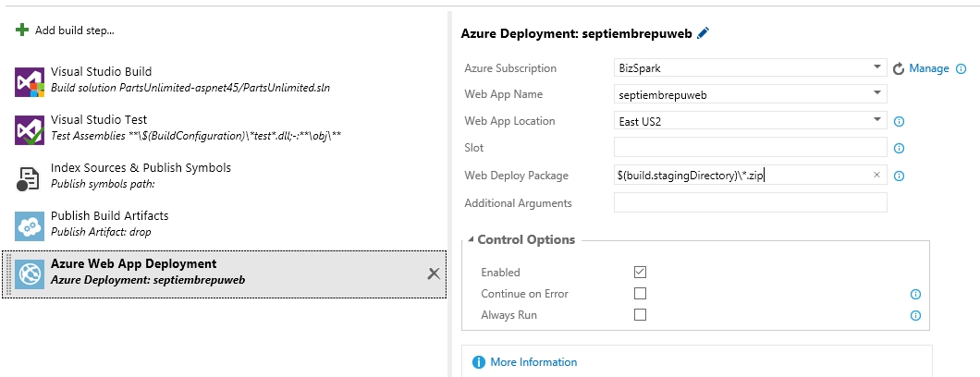Click the Web Deploy Package label
Image resolution: width=980 pixels, height=377 pixels.
pyautogui.click(x=516, y=176)
